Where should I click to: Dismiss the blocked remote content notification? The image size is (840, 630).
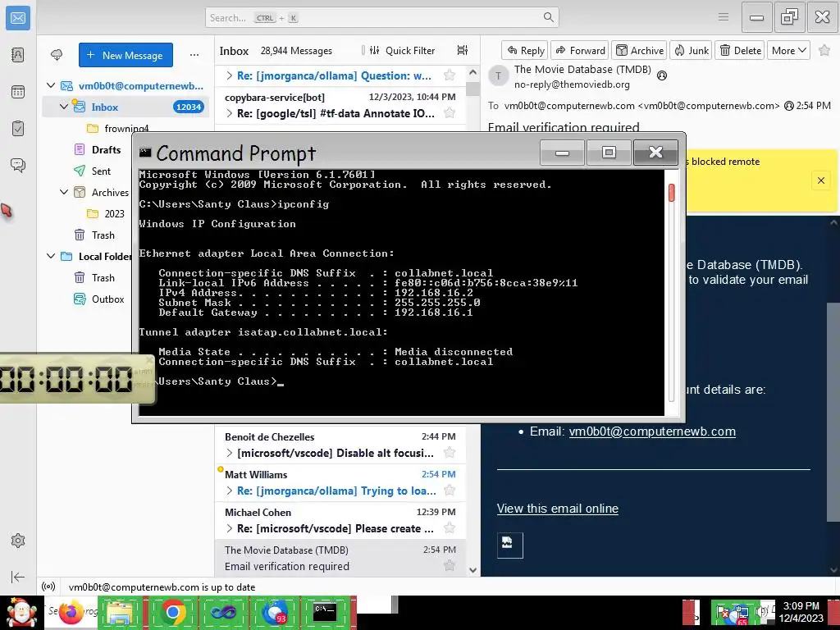(x=820, y=180)
